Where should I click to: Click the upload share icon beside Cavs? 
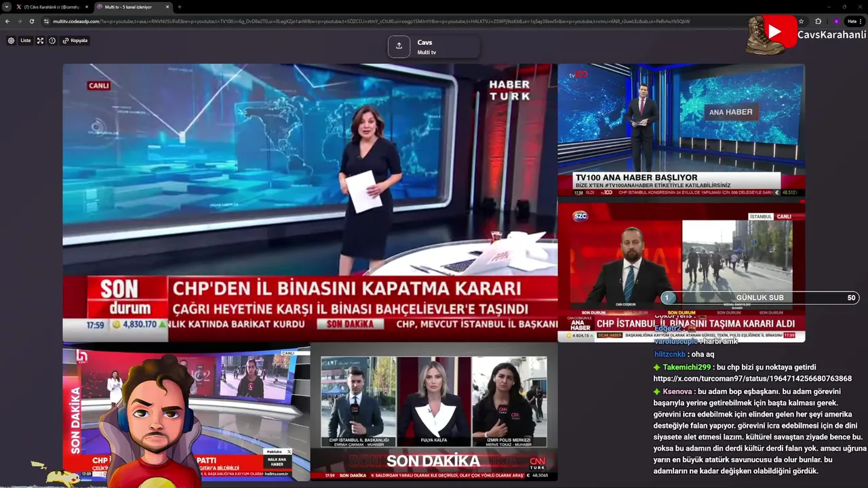399,46
